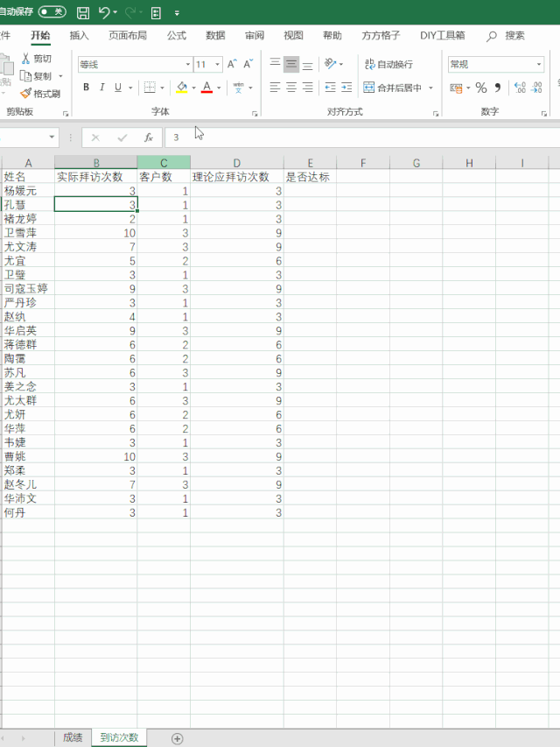Open the Alignment dialog launcher
This screenshot has width=560, height=747.
pyautogui.click(x=436, y=113)
